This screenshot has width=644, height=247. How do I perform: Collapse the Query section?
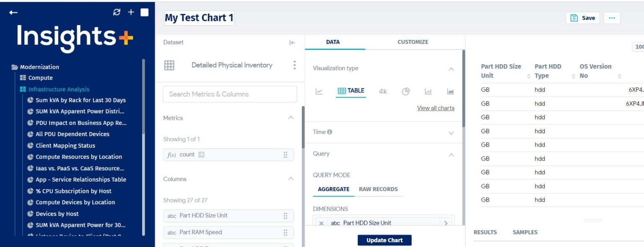pos(451,154)
